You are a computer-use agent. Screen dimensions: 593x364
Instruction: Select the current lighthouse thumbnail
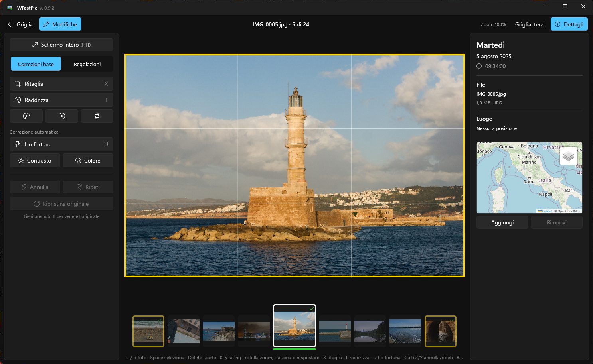(x=295, y=326)
